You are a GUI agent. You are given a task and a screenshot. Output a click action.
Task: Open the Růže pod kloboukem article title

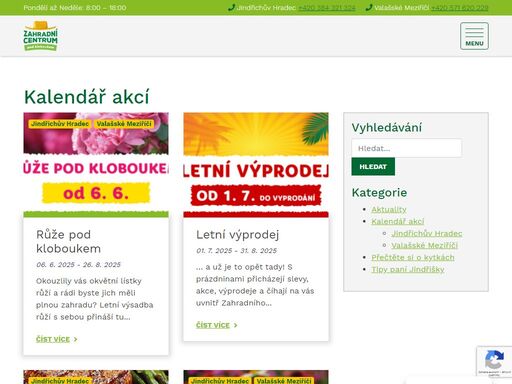pos(68,241)
